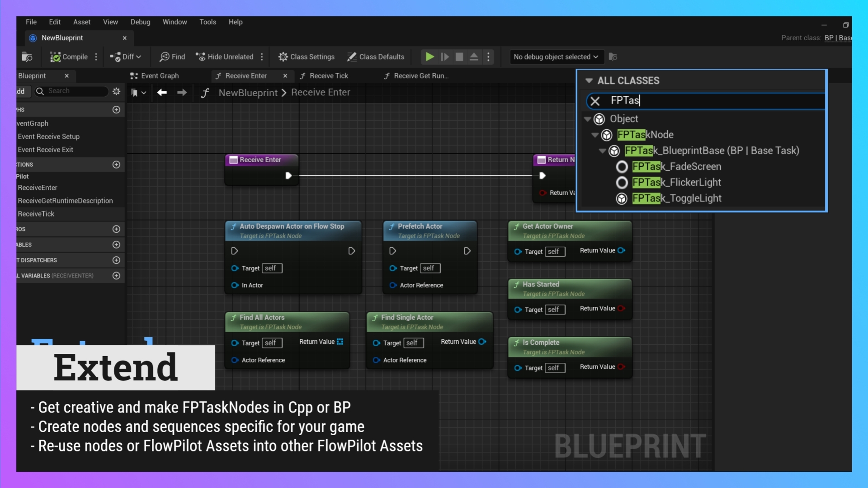Screen dimensions: 868x488
Task: Select FPTask_FlickerLight class entry
Action: point(676,183)
